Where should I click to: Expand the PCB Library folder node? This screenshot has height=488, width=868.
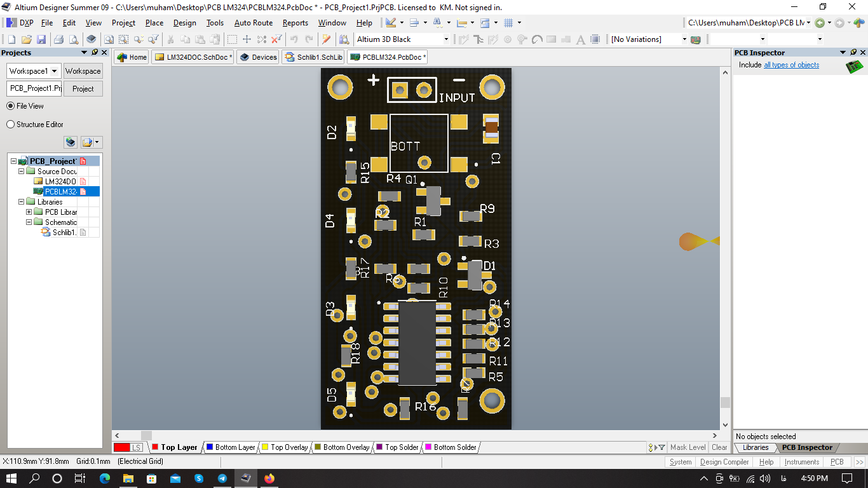tap(29, 212)
